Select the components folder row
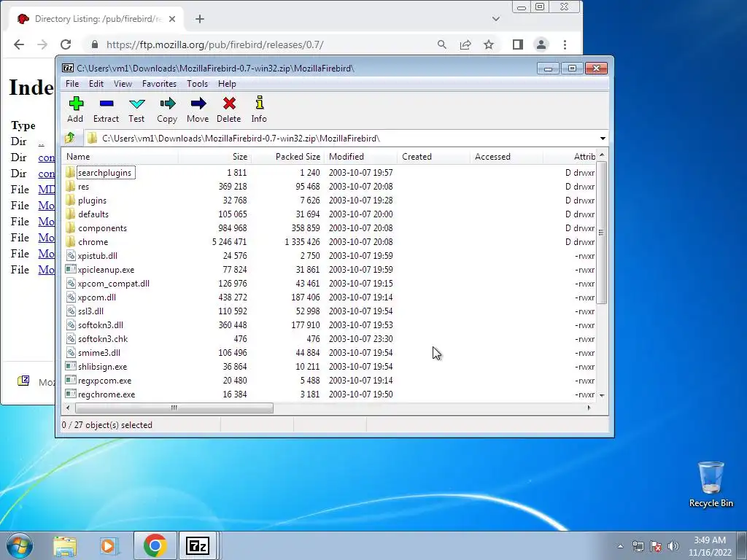This screenshot has width=747, height=560. point(329,228)
